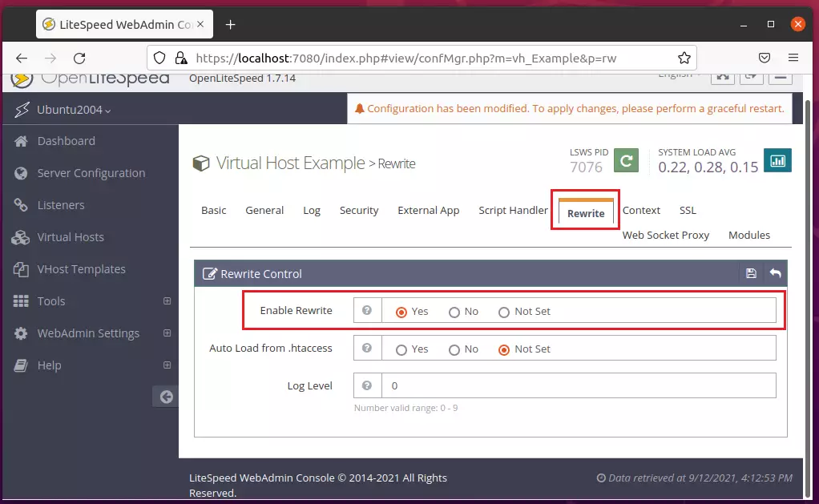This screenshot has height=504, width=819.
Task: Switch to the Log tab
Action: (x=311, y=210)
